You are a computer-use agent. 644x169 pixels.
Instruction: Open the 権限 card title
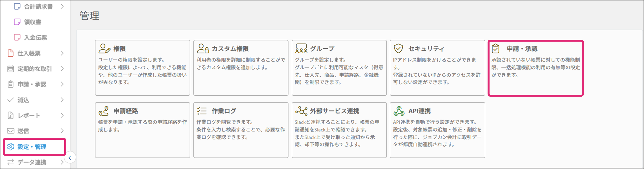(x=120, y=49)
